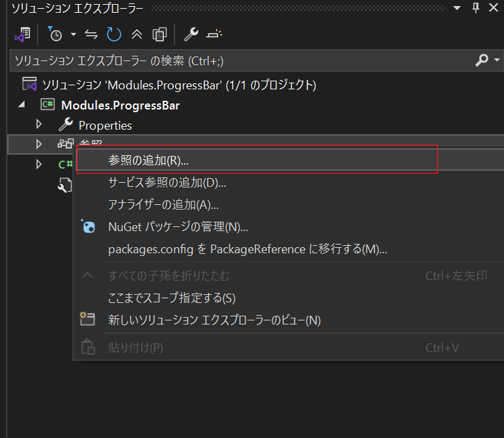Open the pending changes filter clock icon

55,34
